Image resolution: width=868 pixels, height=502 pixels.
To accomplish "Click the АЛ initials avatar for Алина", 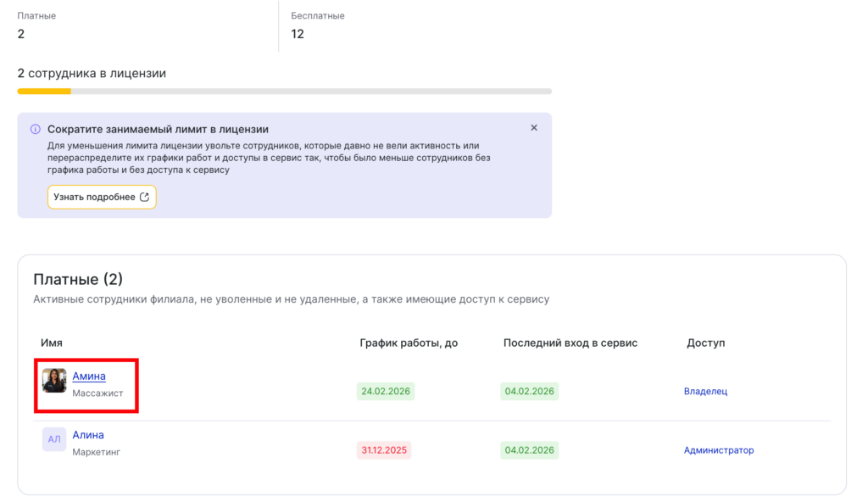I will click(x=54, y=439).
